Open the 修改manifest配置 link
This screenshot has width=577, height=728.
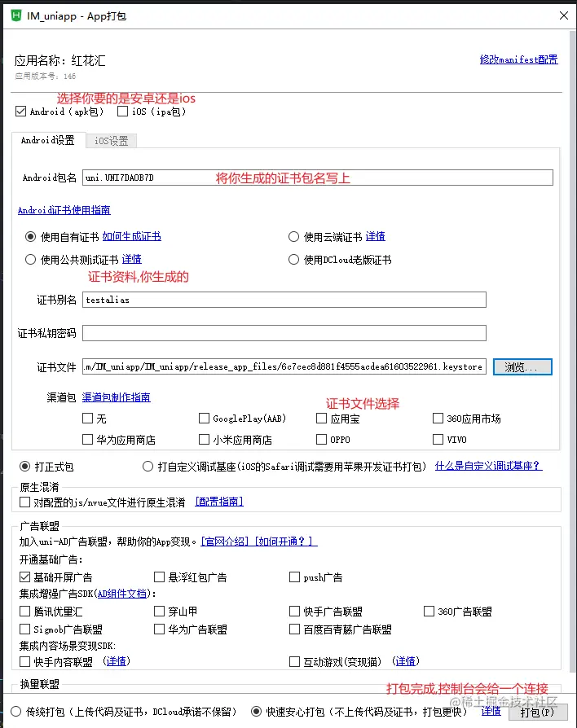[x=518, y=59]
